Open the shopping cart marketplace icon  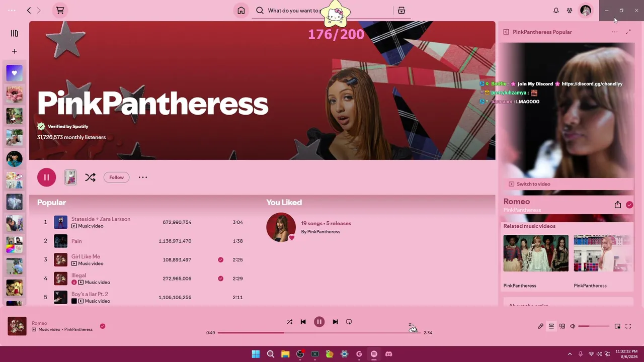(x=60, y=11)
